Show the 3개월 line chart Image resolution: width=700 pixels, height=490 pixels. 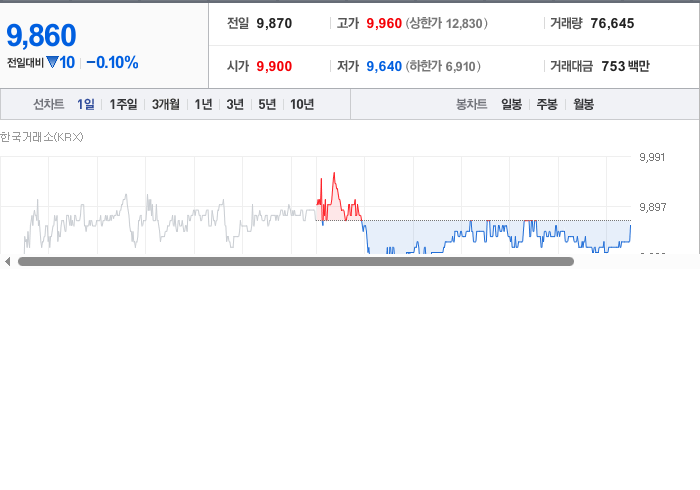[166, 104]
